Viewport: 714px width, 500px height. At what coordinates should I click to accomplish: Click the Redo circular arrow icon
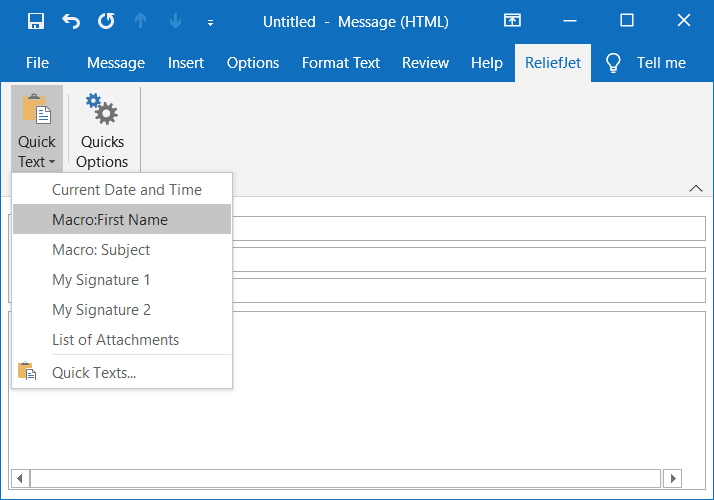[x=106, y=21]
